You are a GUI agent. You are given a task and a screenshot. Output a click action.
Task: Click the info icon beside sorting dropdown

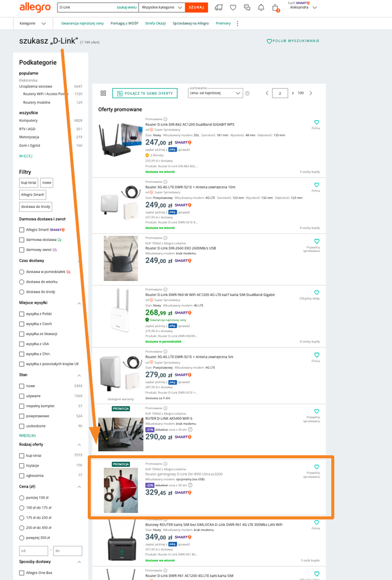click(x=247, y=93)
